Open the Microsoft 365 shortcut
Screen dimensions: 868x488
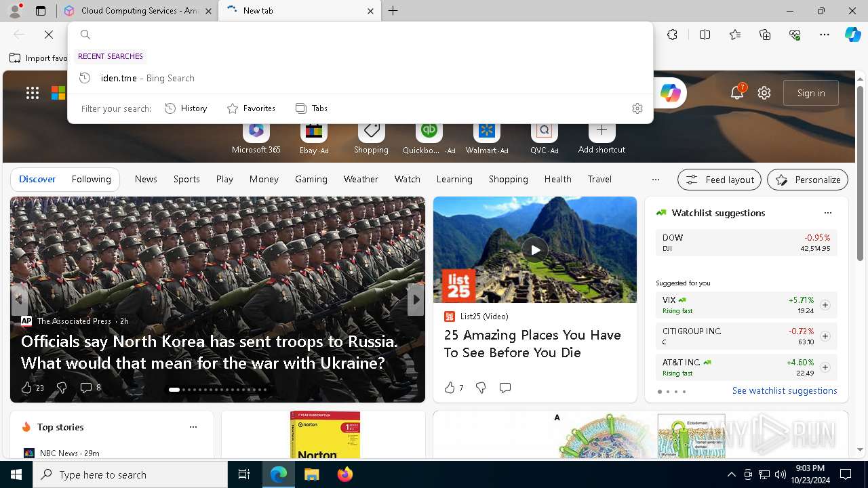click(256, 139)
